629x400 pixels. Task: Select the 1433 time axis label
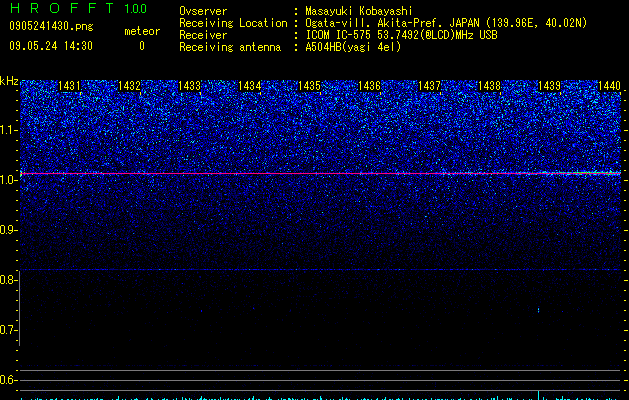(x=189, y=86)
